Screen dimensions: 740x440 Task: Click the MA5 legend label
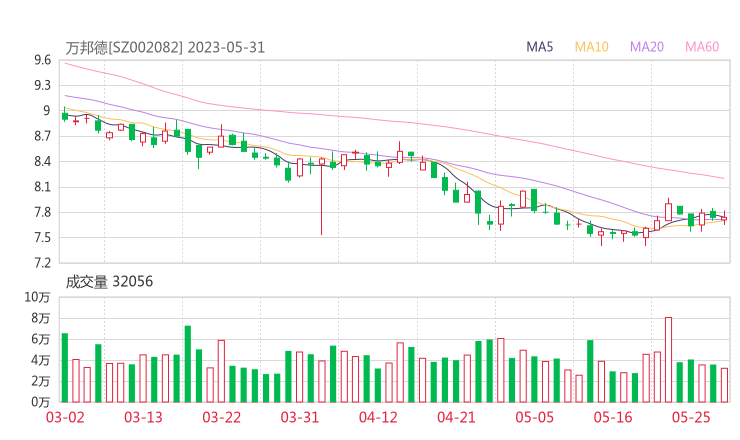539,47
